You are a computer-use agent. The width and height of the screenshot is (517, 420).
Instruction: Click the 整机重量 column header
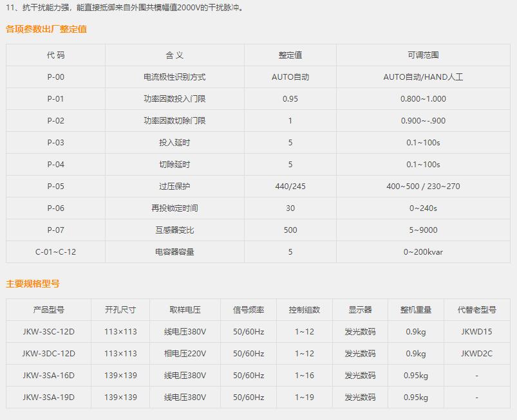click(416, 309)
